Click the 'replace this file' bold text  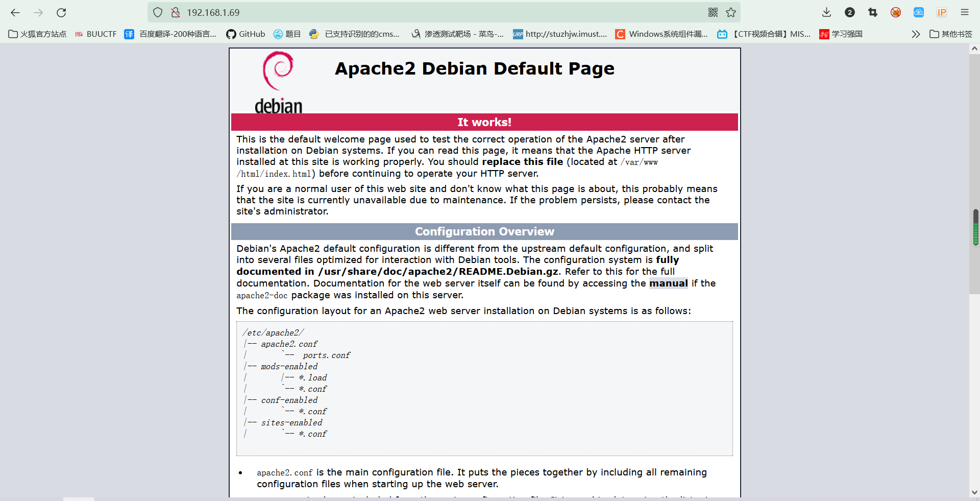[523, 162]
